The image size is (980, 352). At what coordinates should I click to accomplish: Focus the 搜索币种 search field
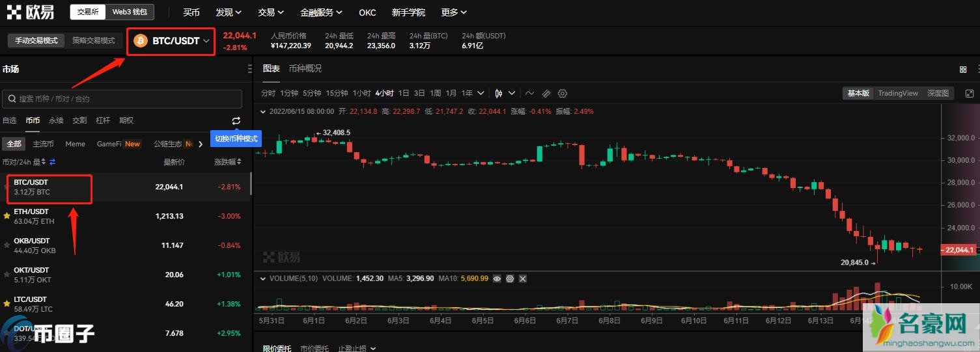click(122, 99)
